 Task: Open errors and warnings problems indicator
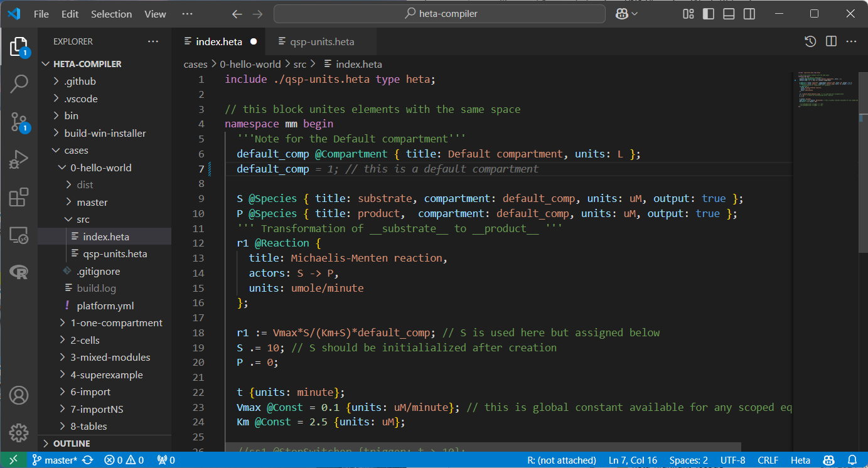(x=124, y=460)
